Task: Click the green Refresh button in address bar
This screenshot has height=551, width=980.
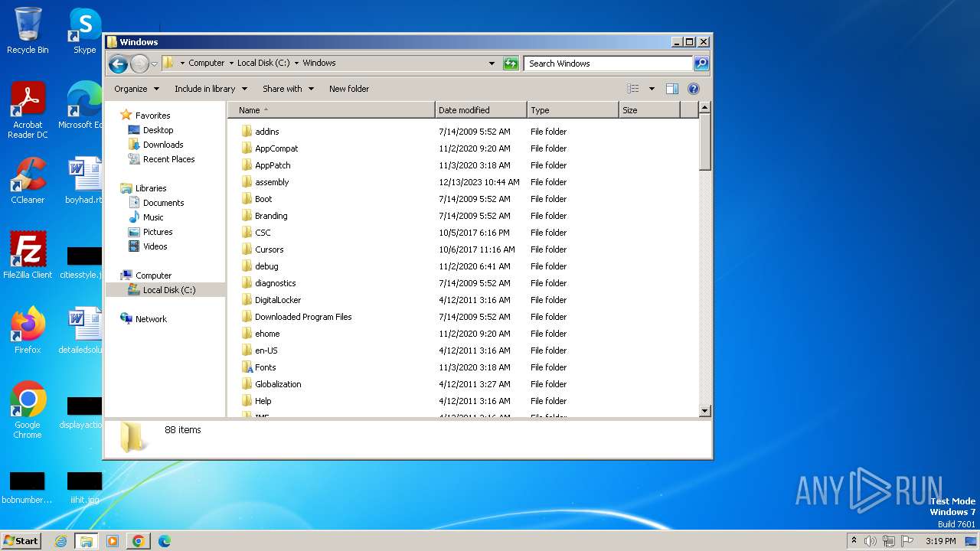Action: [511, 64]
